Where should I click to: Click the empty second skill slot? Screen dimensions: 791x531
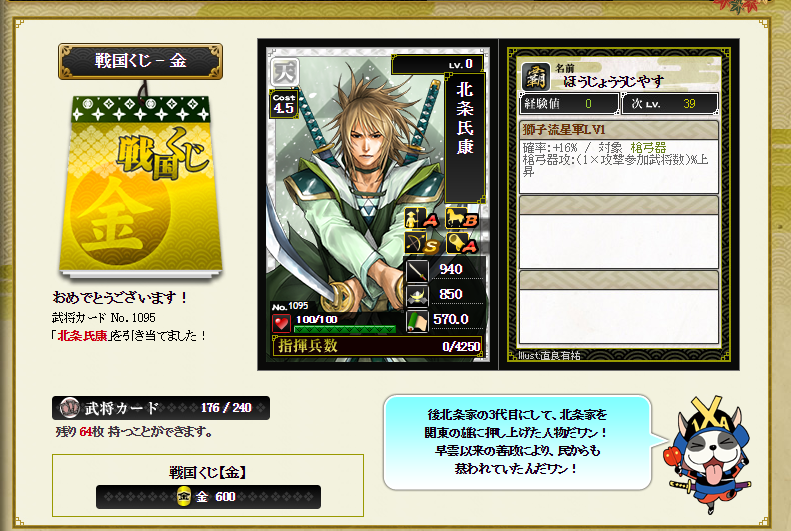(618, 232)
